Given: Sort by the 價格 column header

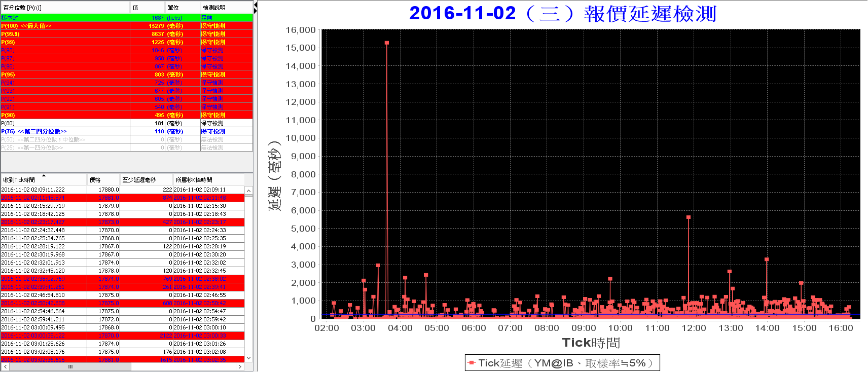Looking at the screenshot, I should (103, 179).
